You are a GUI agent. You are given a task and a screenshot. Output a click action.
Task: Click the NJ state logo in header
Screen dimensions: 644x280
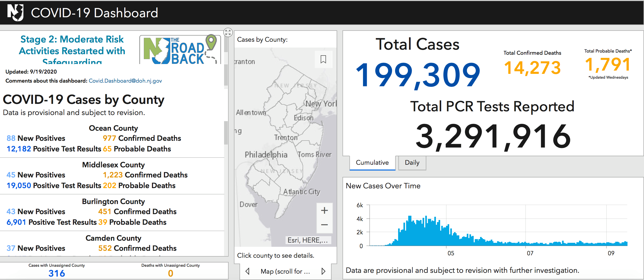click(x=15, y=12)
